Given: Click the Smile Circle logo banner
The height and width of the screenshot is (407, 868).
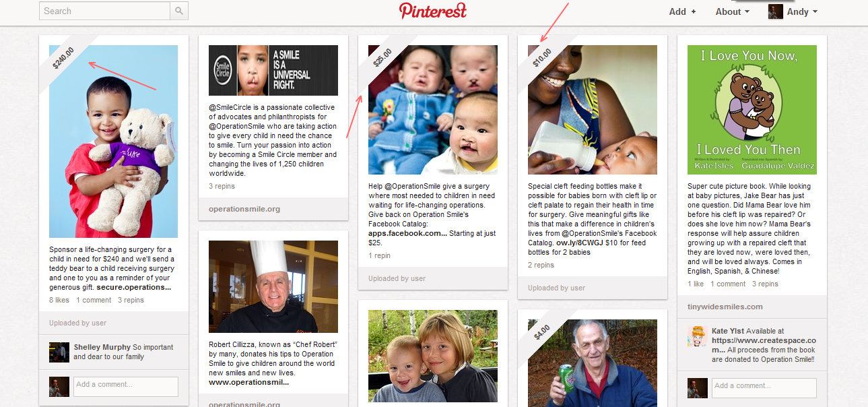Looking at the screenshot, I should (x=273, y=70).
